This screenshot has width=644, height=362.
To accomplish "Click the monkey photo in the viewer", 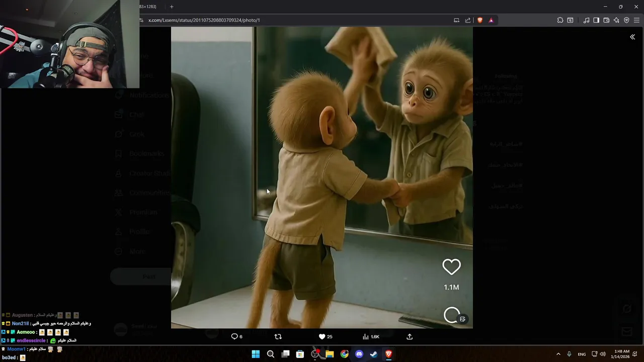I will [322, 177].
